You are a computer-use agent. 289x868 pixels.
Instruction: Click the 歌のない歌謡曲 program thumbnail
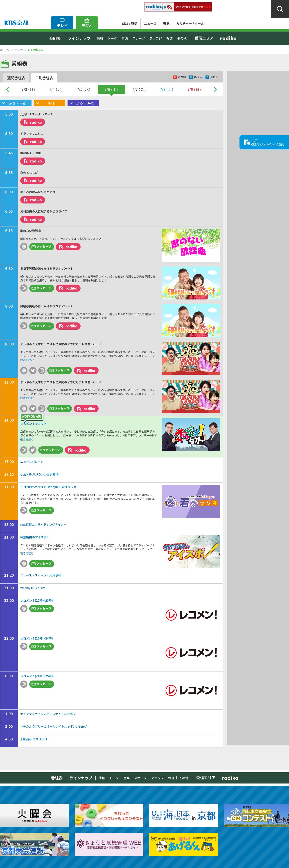(x=191, y=245)
